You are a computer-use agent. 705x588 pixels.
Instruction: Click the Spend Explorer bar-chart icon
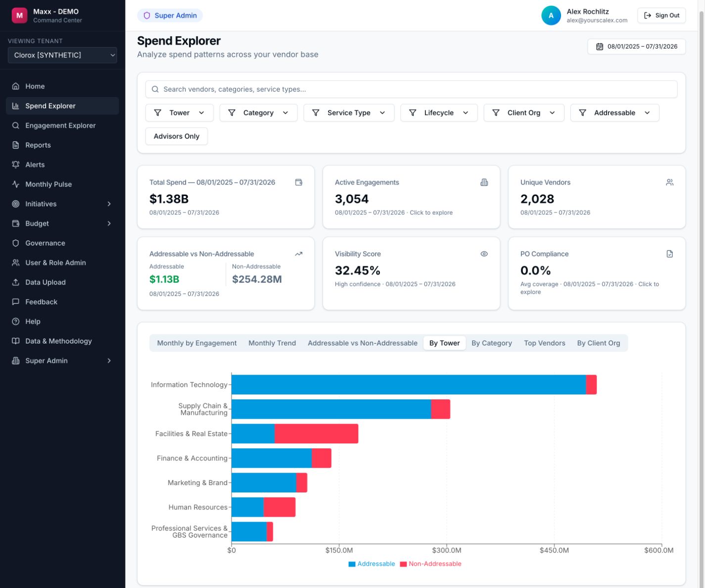[16, 106]
